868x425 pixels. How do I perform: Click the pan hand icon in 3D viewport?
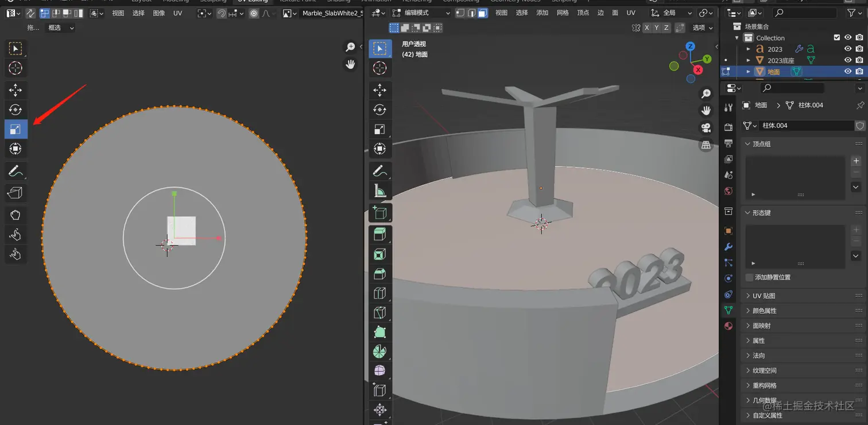click(706, 110)
